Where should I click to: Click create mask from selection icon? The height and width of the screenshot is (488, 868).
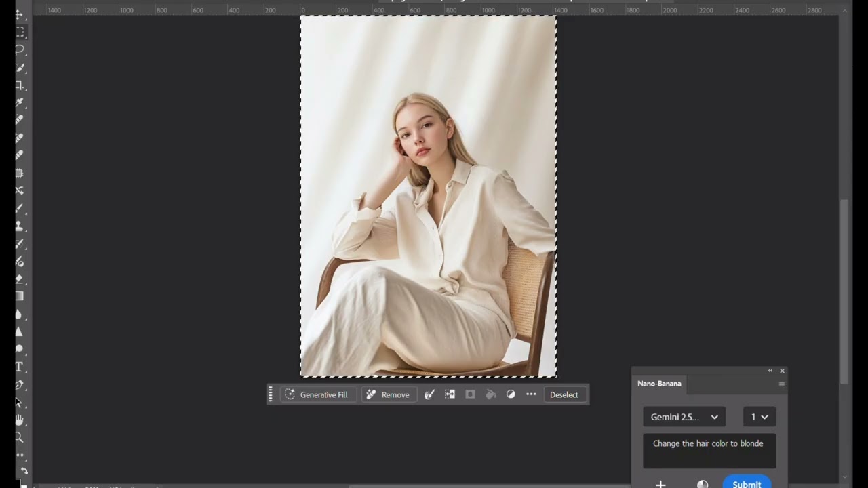click(x=470, y=394)
